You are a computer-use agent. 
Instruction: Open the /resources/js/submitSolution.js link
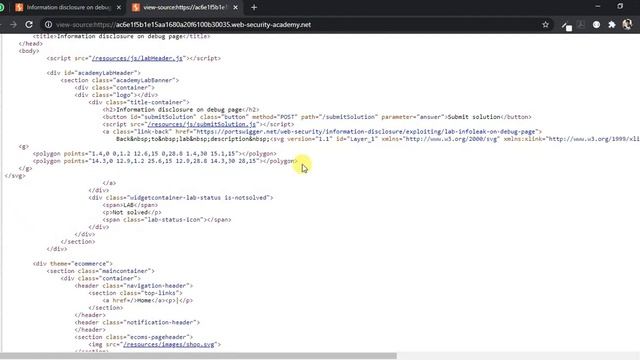(x=202, y=124)
